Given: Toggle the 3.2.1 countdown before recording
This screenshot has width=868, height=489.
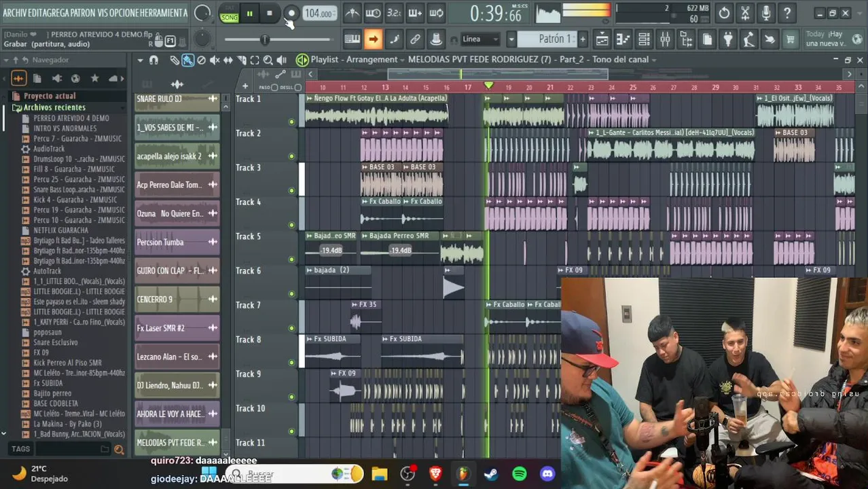Looking at the screenshot, I should point(394,13).
